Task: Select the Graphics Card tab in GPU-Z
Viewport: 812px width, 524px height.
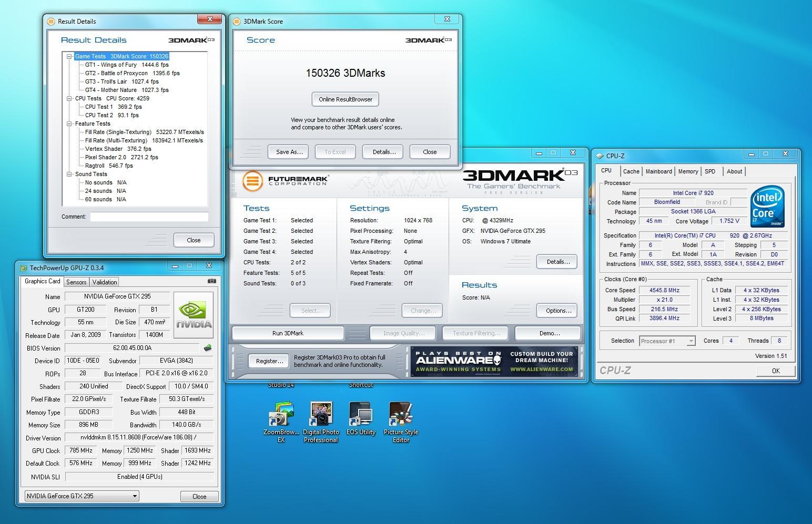Action: pyautogui.click(x=43, y=281)
